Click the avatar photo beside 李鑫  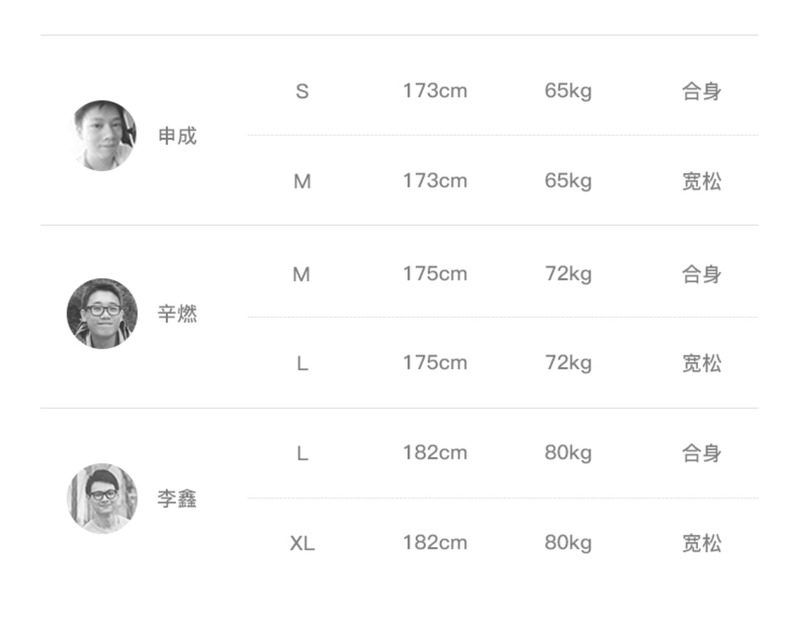coord(102,498)
